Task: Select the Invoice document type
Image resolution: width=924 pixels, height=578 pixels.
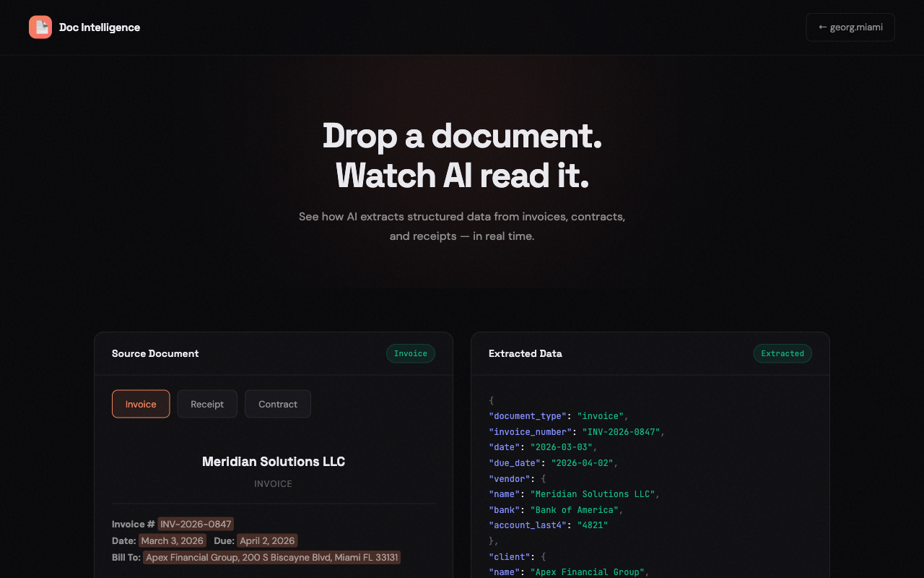Action: click(x=141, y=404)
